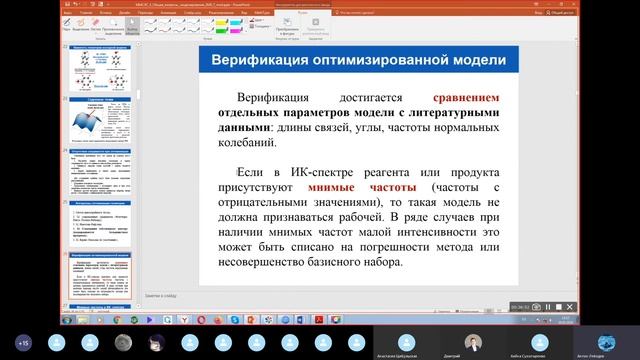
Task: Click the anime picture participant avatar
Action: coord(156,343)
